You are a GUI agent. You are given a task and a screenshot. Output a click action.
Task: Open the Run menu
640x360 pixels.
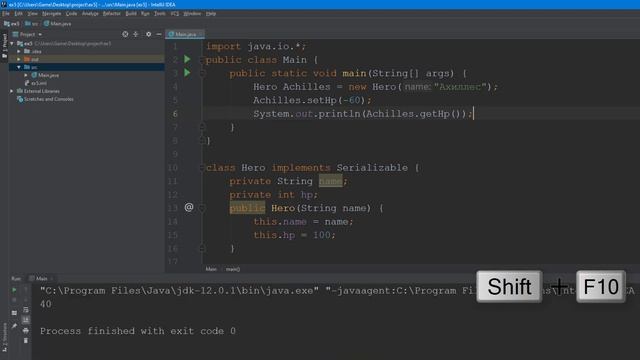[145, 13]
